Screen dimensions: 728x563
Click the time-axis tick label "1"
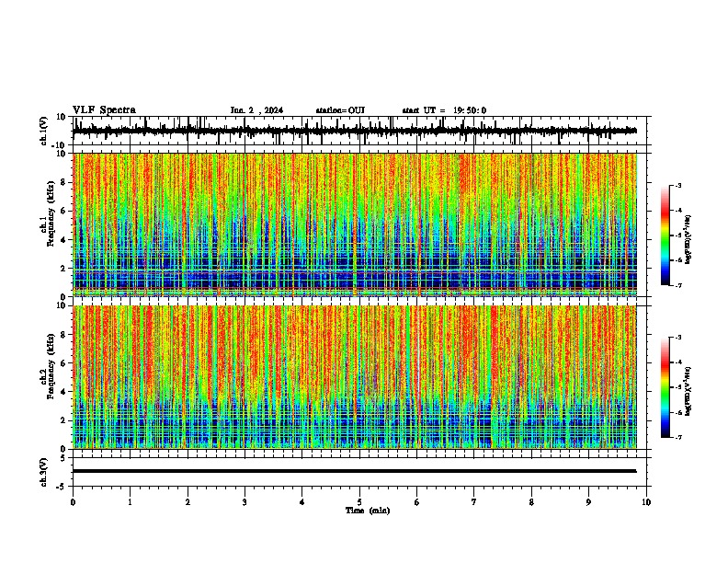pos(130,502)
